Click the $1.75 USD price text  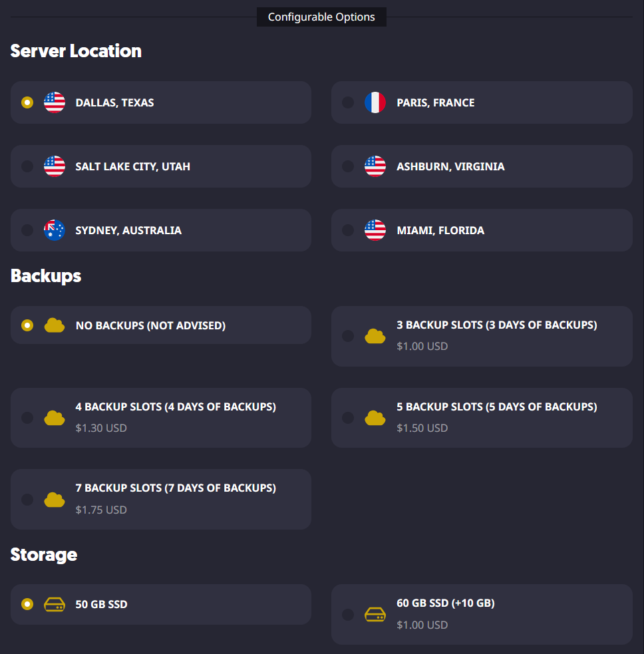coord(101,510)
